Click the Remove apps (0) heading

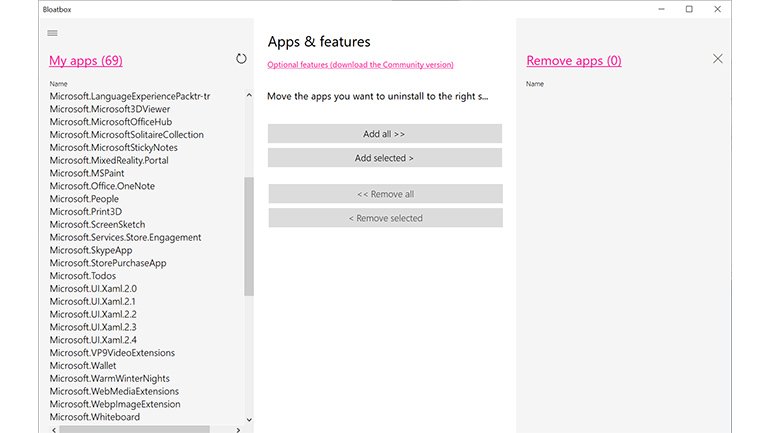point(573,61)
